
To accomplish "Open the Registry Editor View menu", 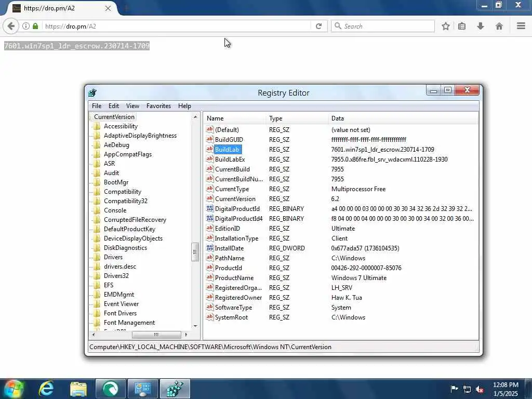I will point(132,106).
